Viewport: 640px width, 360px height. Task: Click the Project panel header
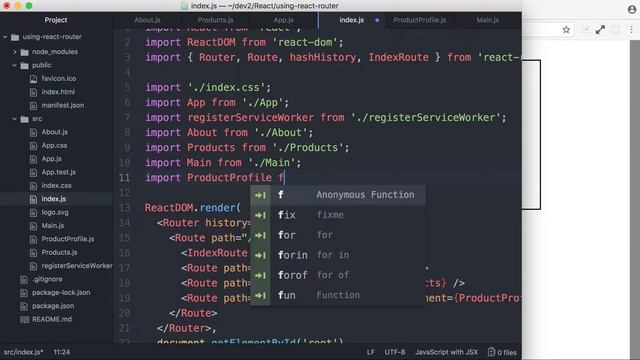[x=56, y=20]
